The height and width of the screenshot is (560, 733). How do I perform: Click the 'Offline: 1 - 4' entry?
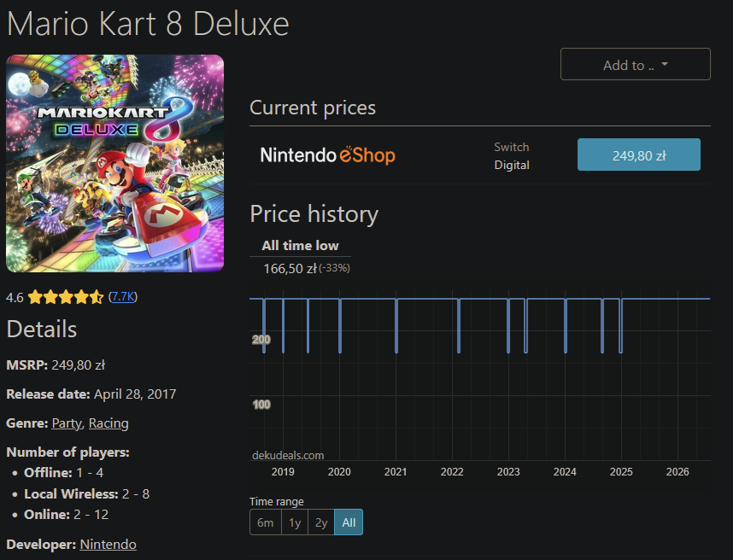click(64, 473)
